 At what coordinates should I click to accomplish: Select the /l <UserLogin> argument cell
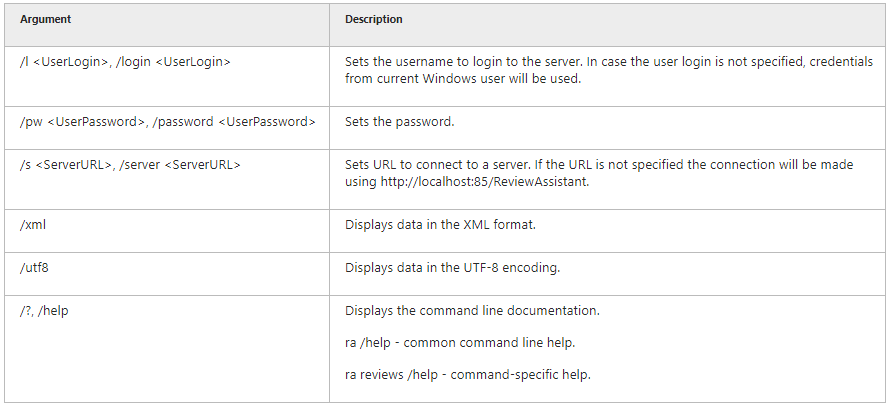[x=167, y=76]
